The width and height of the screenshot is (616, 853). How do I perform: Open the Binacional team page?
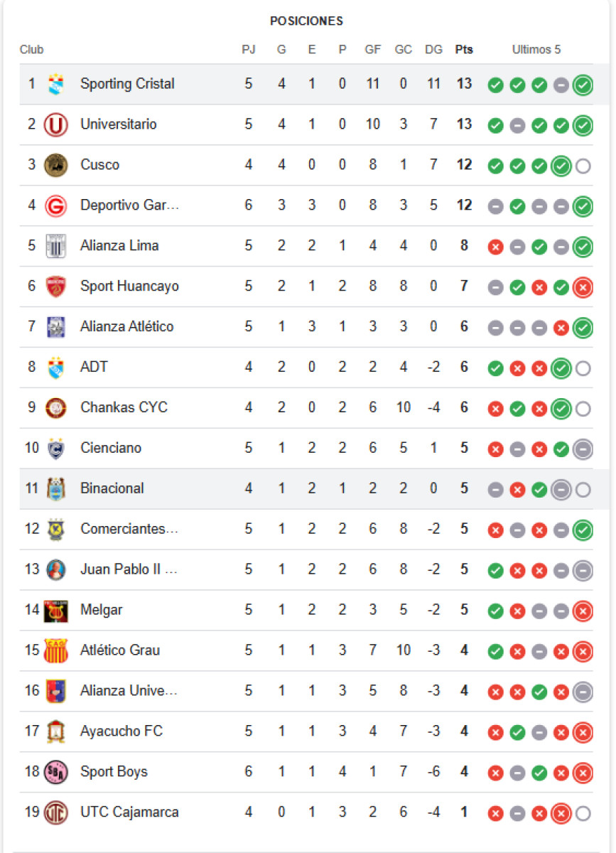point(112,488)
